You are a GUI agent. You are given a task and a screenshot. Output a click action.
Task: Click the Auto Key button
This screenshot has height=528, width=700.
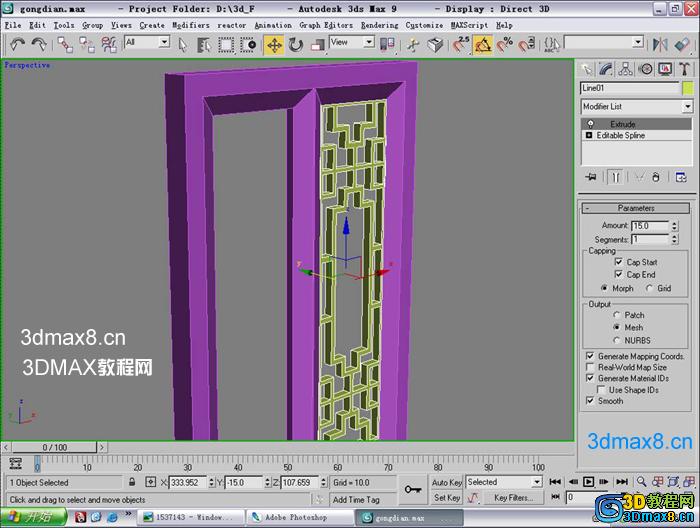[x=446, y=482]
